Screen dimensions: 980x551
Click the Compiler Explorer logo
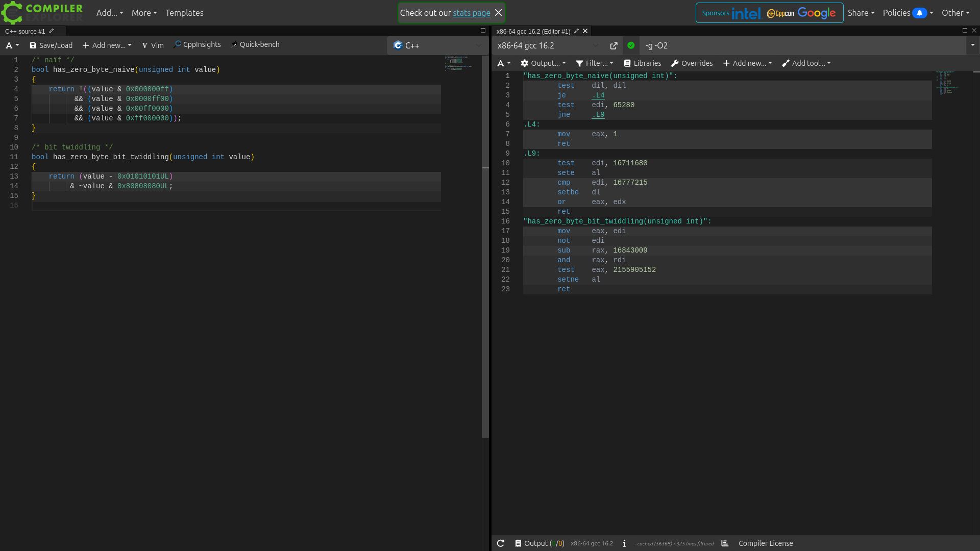pos(42,13)
